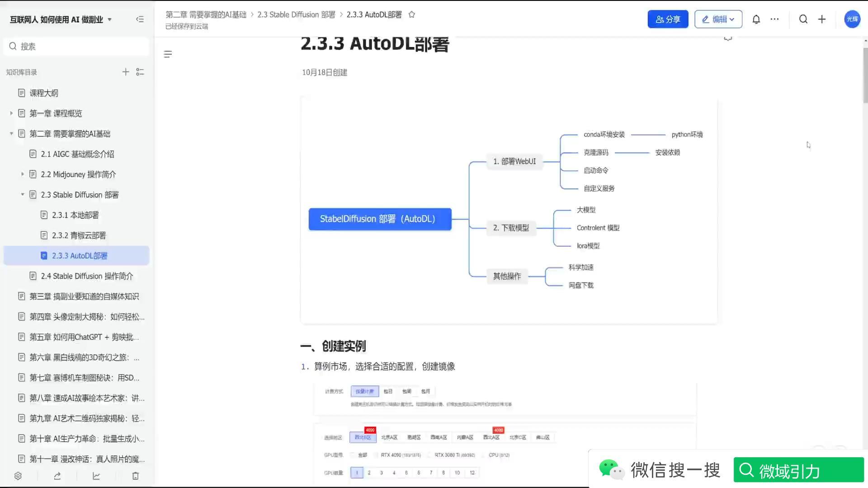Open the statistics chart icon in sidebar footer

tap(96, 476)
